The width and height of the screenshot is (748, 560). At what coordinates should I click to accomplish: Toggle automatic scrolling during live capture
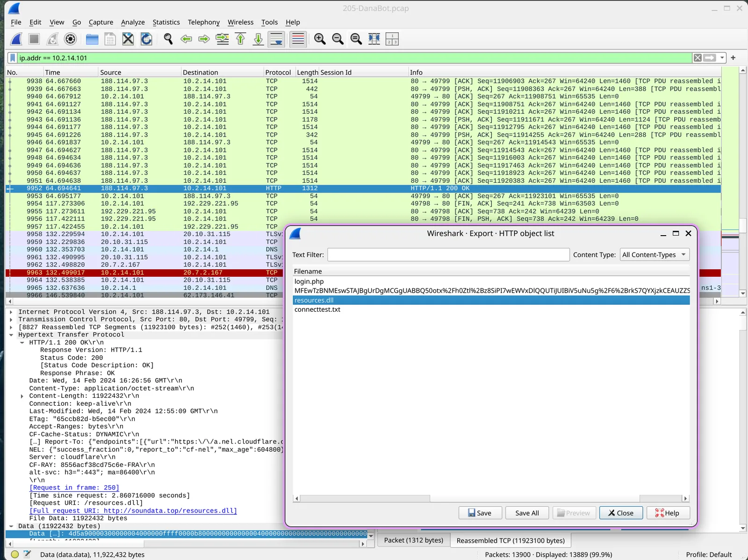[x=276, y=39]
